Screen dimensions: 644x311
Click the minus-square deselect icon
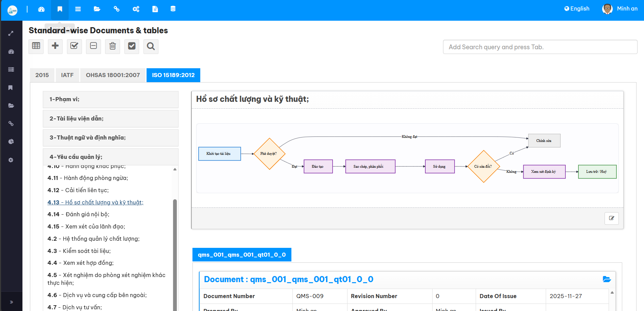(94, 46)
